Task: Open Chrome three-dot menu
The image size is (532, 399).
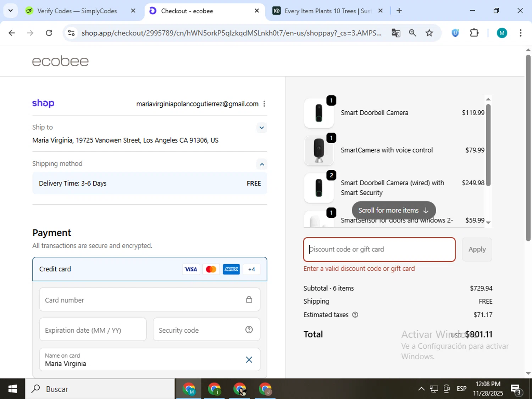Action: 521,33
